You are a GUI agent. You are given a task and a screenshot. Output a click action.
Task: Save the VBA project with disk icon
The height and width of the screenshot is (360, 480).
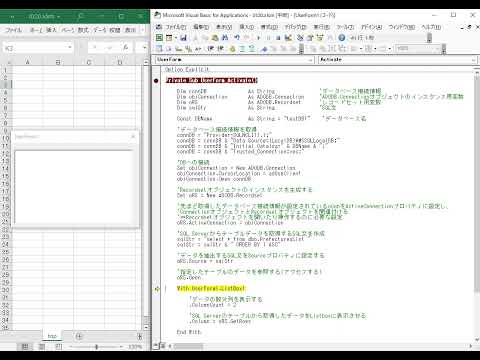(183, 38)
